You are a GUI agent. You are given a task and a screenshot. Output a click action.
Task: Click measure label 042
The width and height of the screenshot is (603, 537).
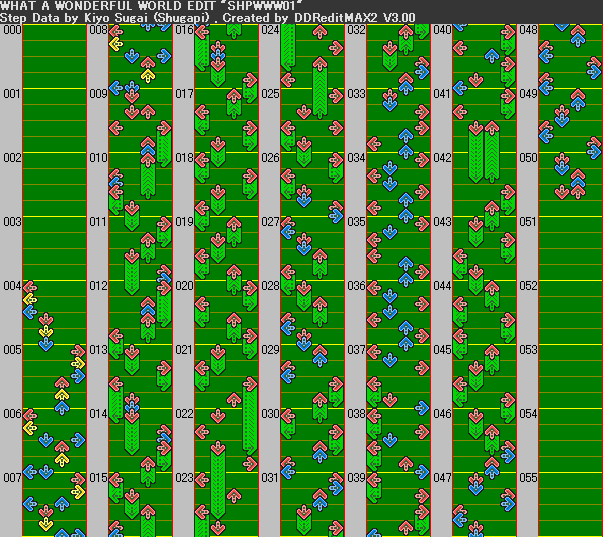[x=442, y=158]
